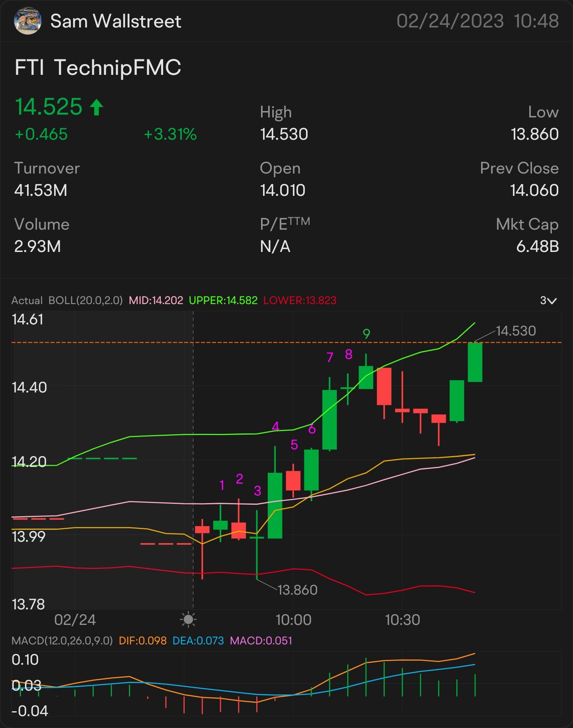Image resolution: width=573 pixels, height=728 pixels.
Task: Tap the Sam Wallstreet username
Action: [x=116, y=21]
